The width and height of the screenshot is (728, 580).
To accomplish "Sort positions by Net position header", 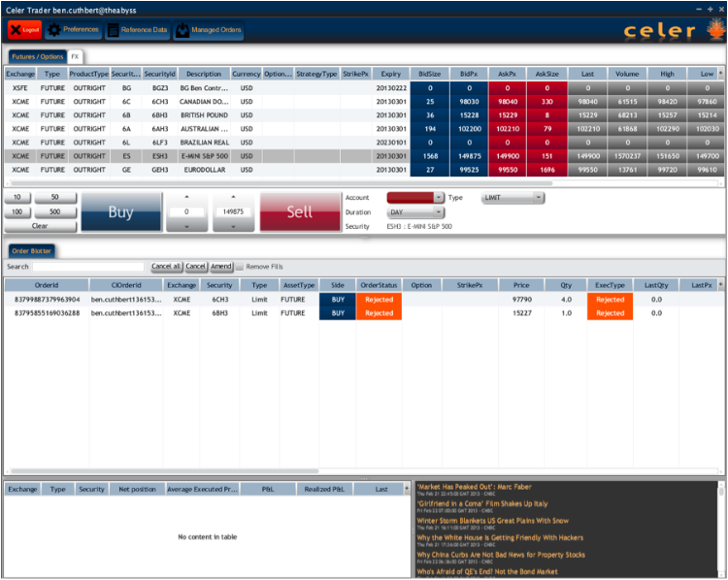I will pyautogui.click(x=138, y=489).
